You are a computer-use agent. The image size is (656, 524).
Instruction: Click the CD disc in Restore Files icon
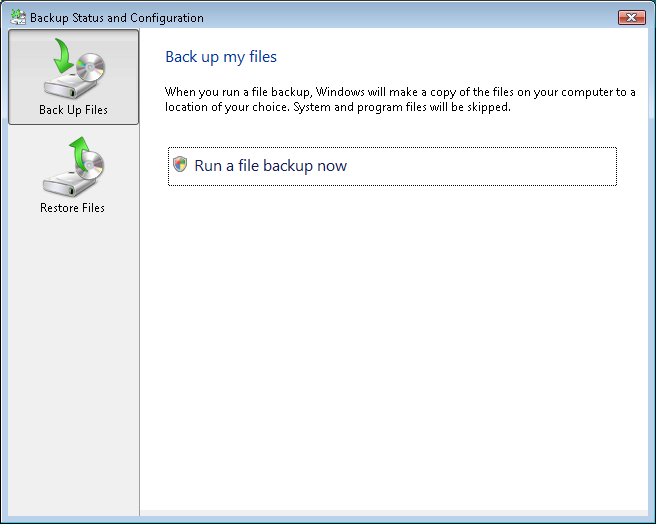point(92,165)
